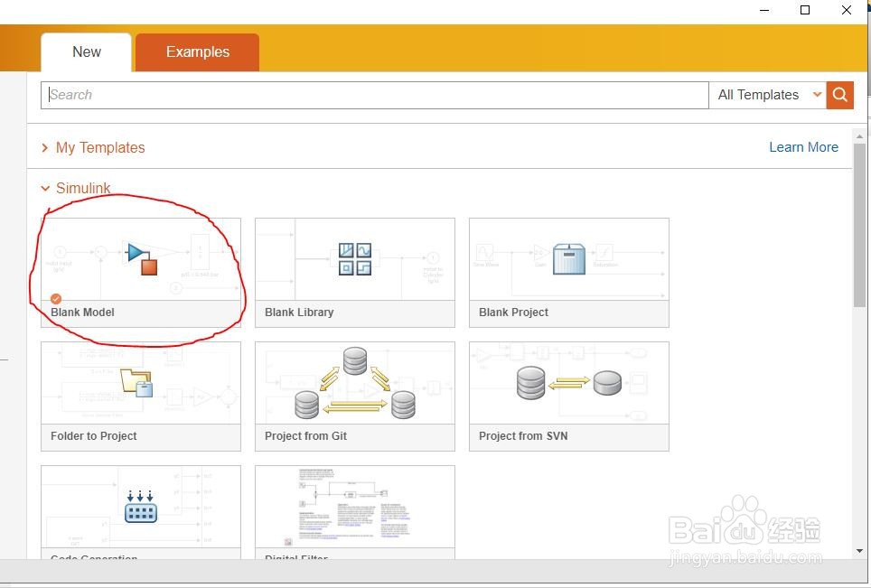
Task: Open the Digital Filter template thumbnail
Action: [x=355, y=507]
